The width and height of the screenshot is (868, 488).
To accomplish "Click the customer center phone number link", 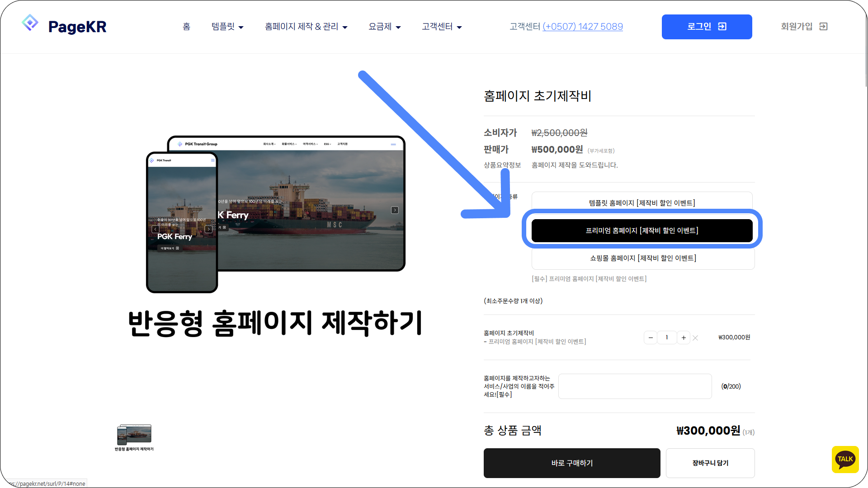I will 582,27.
